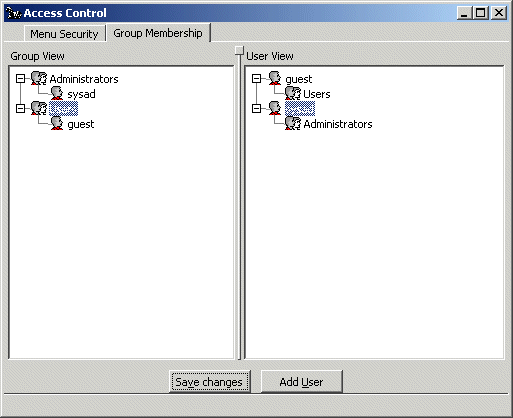Click the Save changes button
The height and width of the screenshot is (418, 513).
(x=209, y=382)
